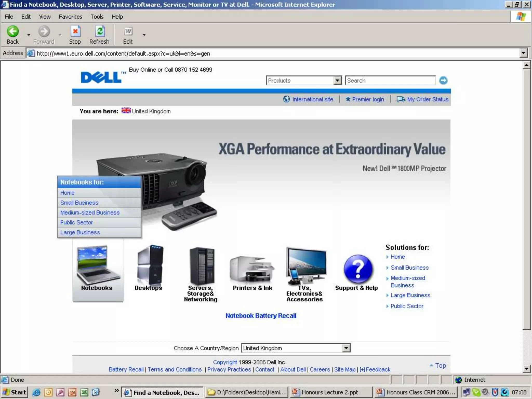Open the Printers & Ink product icon
The width and height of the screenshot is (532, 399).
[252, 269]
